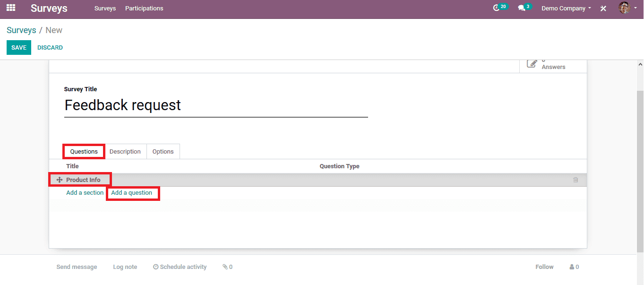Screen dimensions: 644x285
Task: Open the apps grid menu icon
Action: pos(10,8)
